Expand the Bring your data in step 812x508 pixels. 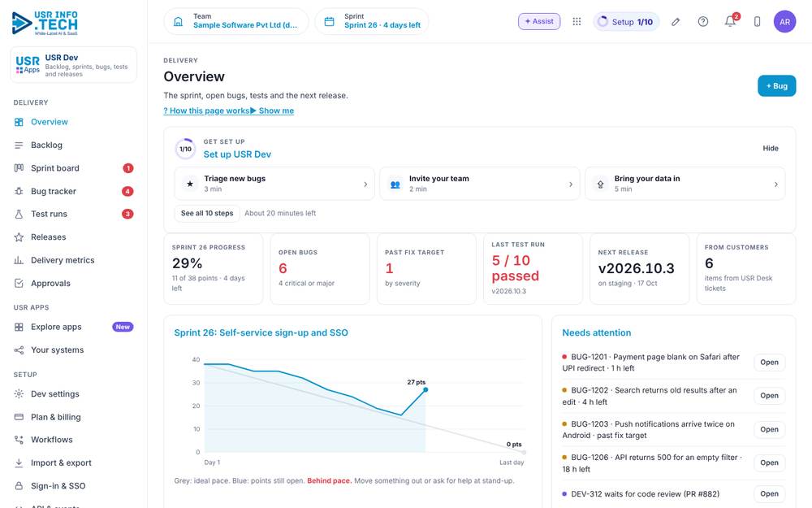pos(685,184)
